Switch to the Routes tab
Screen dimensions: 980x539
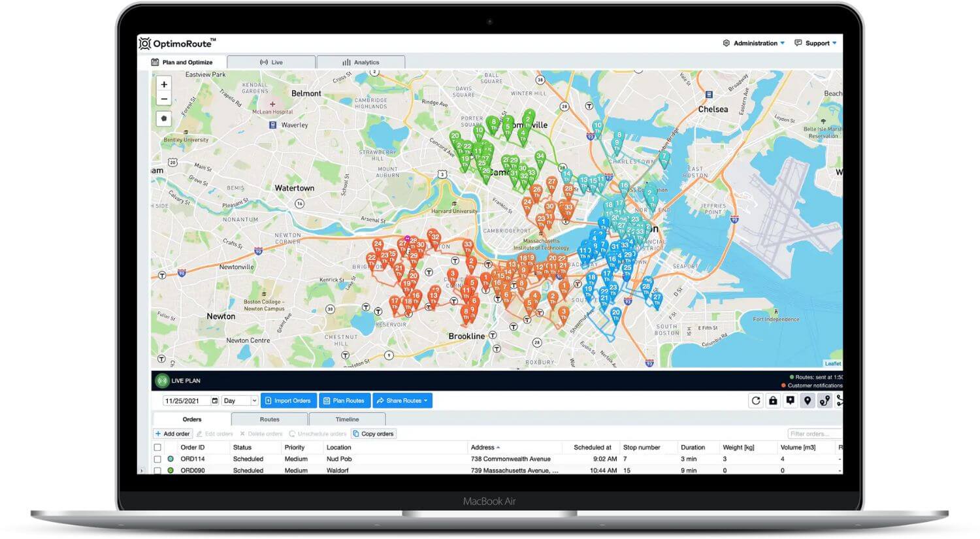[269, 419]
